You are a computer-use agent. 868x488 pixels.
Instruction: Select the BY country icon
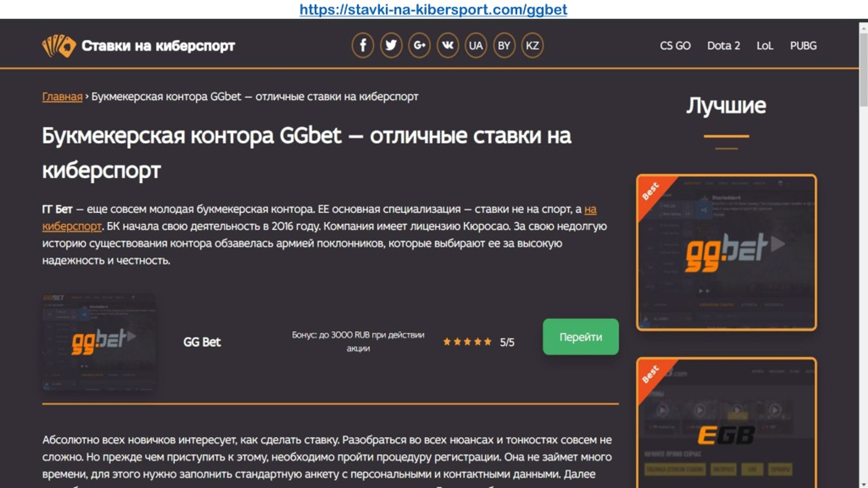click(504, 45)
